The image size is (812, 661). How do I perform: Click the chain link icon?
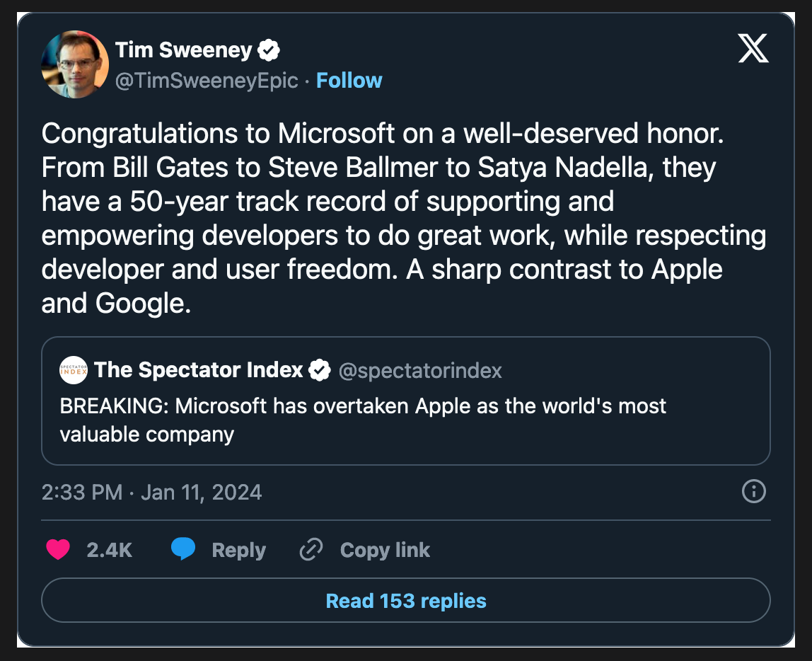pyautogui.click(x=311, y=550)
